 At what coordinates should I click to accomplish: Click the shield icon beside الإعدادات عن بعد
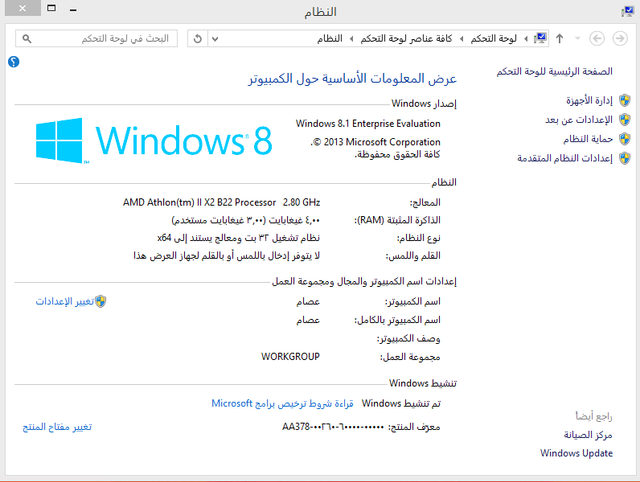click(624, 120)
